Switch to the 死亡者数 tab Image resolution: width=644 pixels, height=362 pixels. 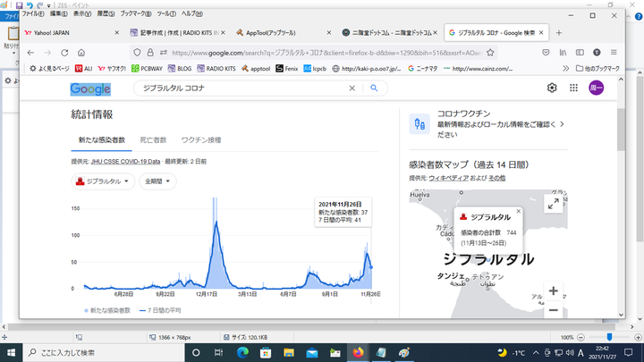pos(153,140)
